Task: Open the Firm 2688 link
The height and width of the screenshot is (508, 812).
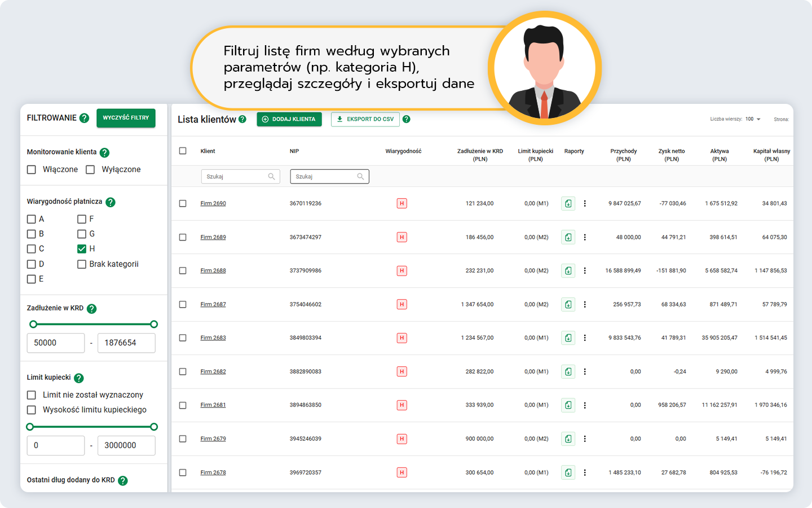Action: coord(213,271)
